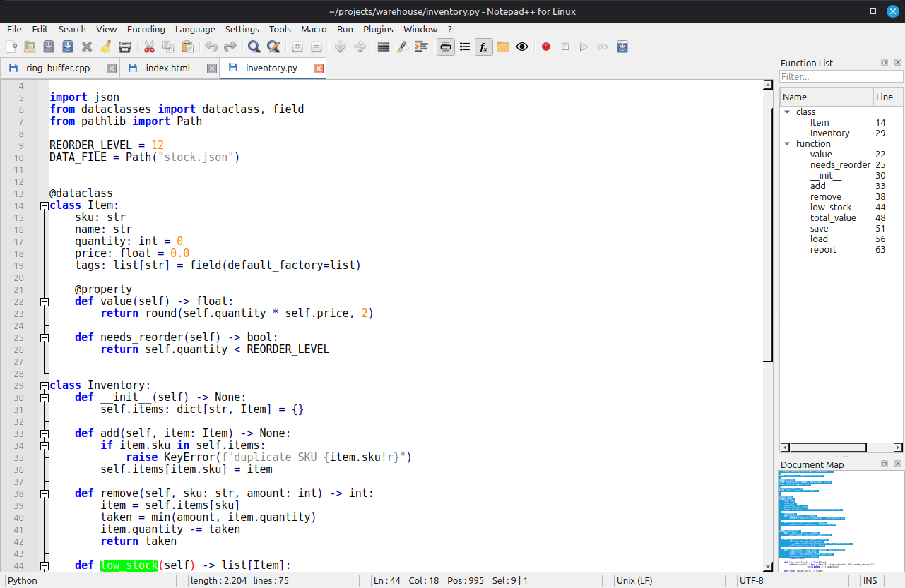Switch to the index.html tab

coord(170,68)
